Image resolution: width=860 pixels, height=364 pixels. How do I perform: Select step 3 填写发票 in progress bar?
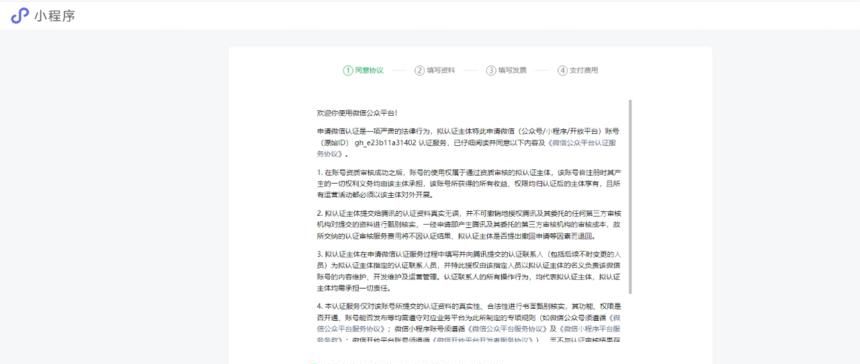coord(506,70)
